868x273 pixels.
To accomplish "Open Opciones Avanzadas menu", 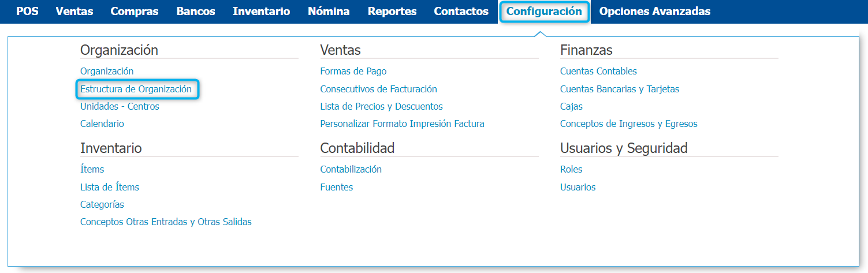I will (x=655, y=12).
